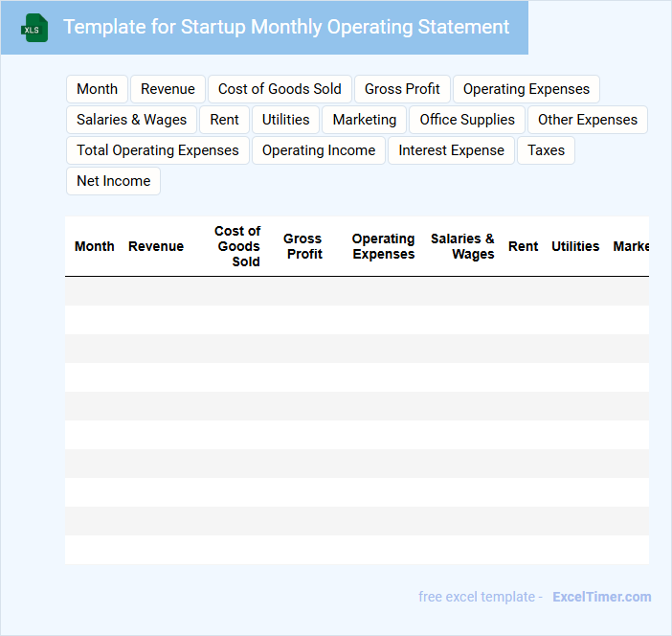Select the Revenue tag
This screenshot has height=636, width=672.
(168, 89)
